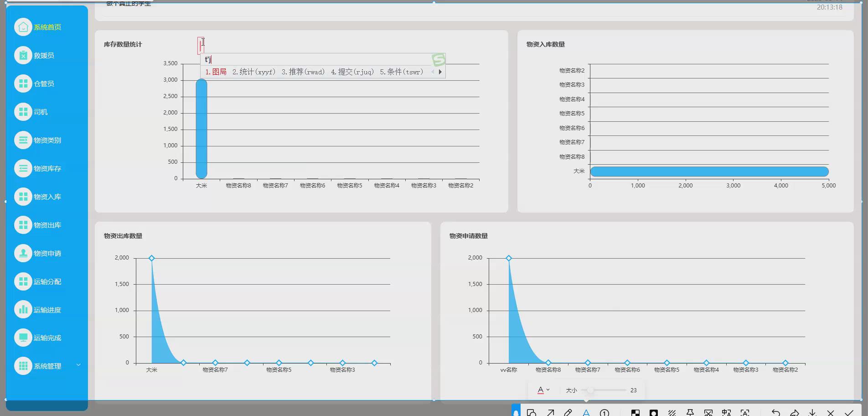
Task: Open the 物资库存 menu item
Action: pos(47,168)
